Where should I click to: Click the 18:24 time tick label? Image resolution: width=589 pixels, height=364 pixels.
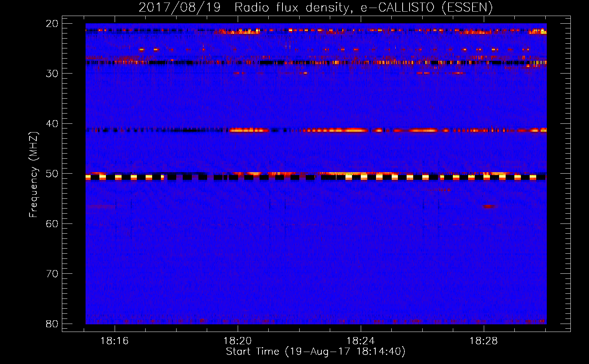pyautogui.click(x=361, y=341)
